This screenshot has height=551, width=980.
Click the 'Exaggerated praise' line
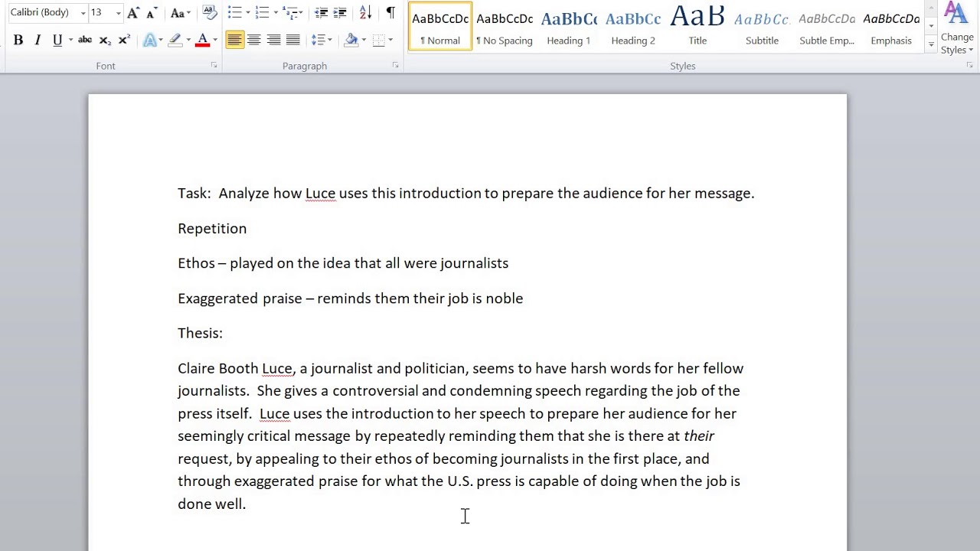[x=351, y=298]
